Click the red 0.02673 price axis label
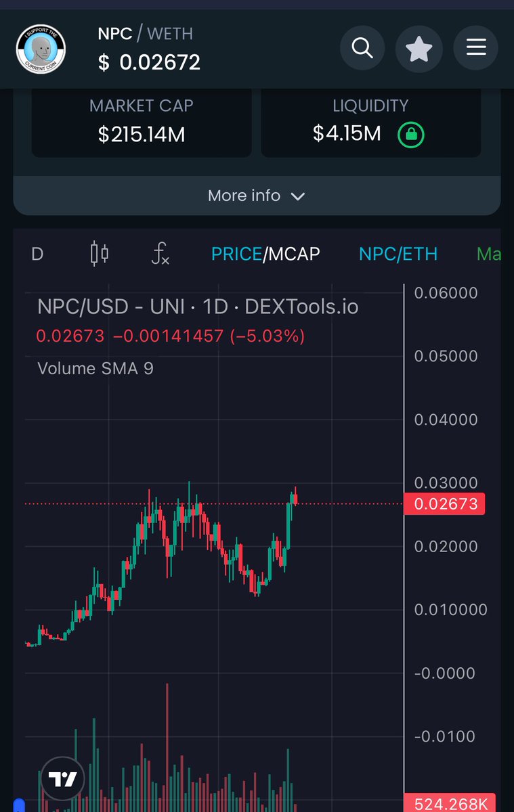 pos(444,504)
